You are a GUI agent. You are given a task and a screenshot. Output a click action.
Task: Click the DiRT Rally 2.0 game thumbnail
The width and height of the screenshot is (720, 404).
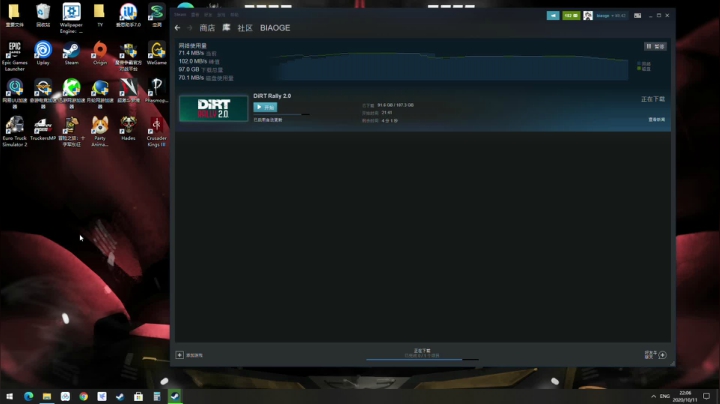tap(213, 108)
